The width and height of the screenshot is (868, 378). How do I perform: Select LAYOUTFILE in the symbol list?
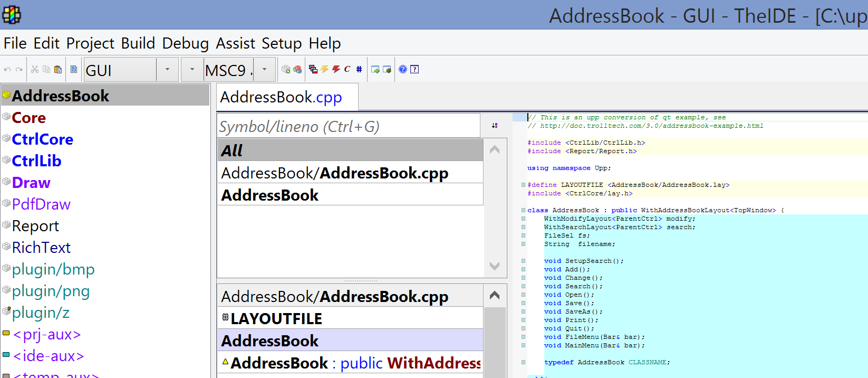pyautogui.click(x=276, y=318)
